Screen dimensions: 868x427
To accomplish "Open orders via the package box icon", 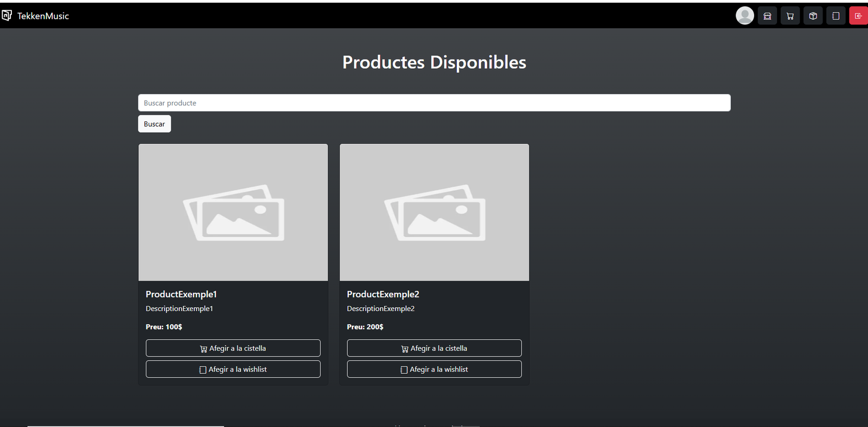I will pyautogui.click(x=813, y=16).
